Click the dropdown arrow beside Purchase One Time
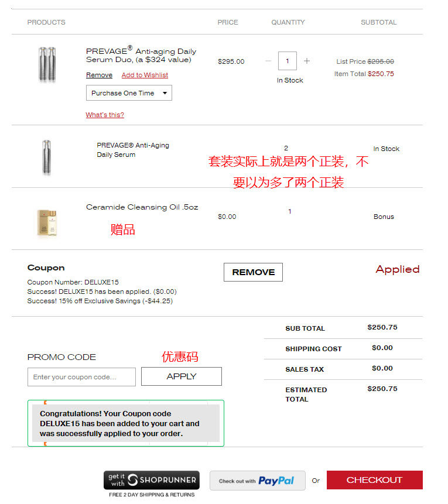 pos(165,93)
